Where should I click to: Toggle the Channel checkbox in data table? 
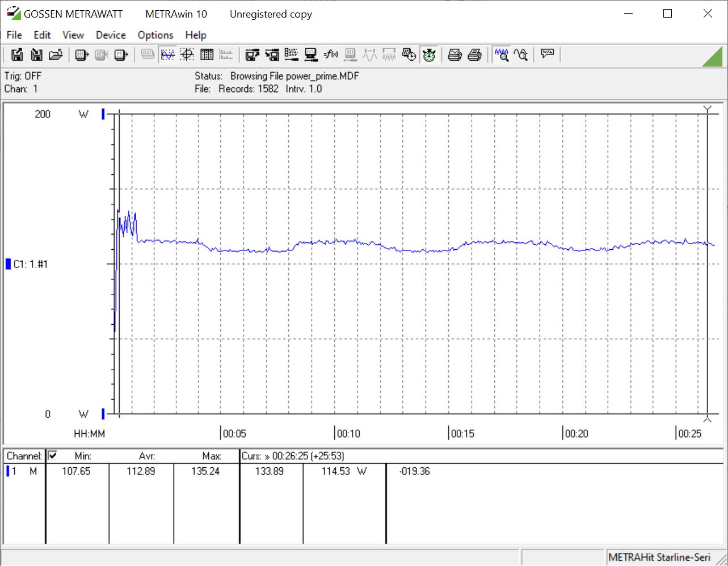pyautogui.click(x=53, y=455)
